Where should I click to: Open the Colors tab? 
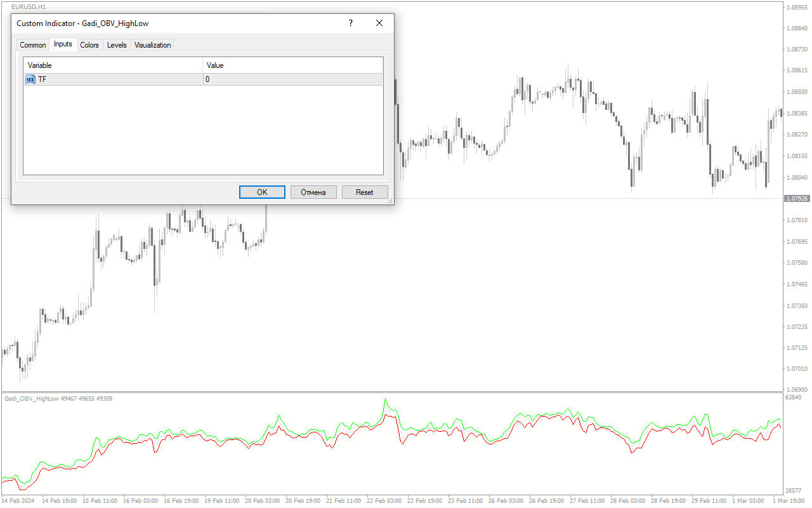[x=89, y=45]
